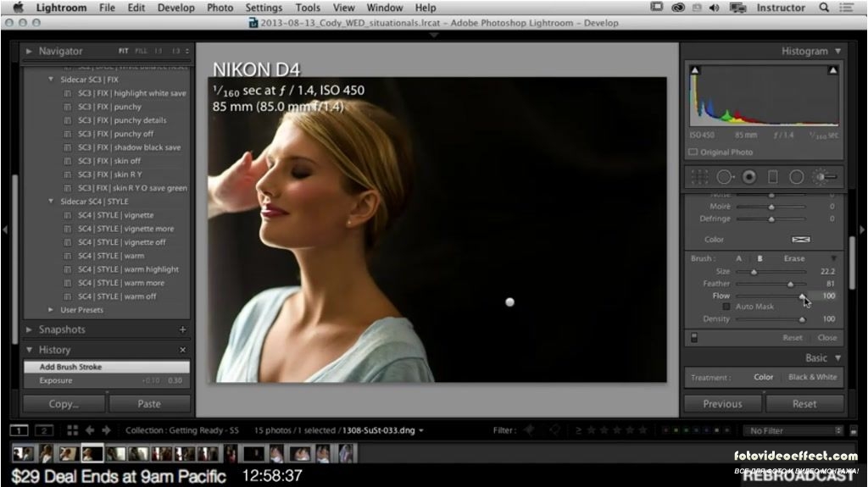Select main window display button 1
This screenshot has width=868, height=487.
(19, 430)
